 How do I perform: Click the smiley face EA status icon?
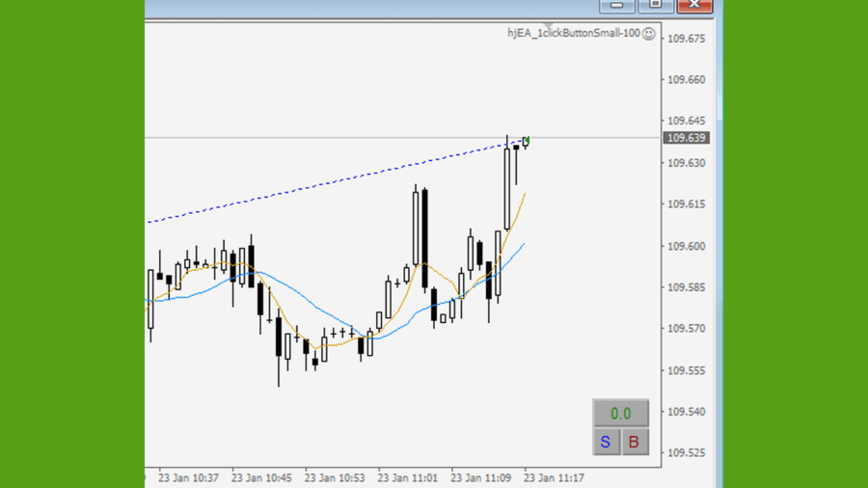pos(649,34)
